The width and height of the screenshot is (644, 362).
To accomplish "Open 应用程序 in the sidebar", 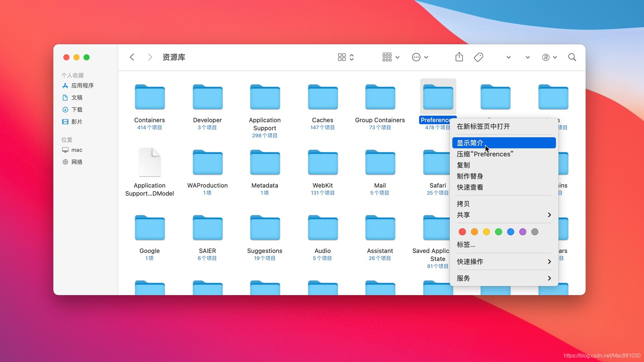I will 82,85.
